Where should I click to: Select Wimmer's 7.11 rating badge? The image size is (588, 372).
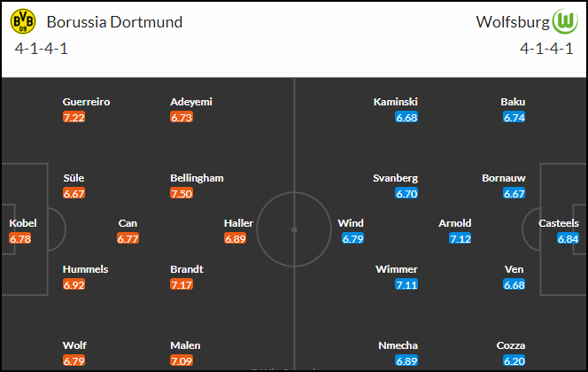point(406,284)
